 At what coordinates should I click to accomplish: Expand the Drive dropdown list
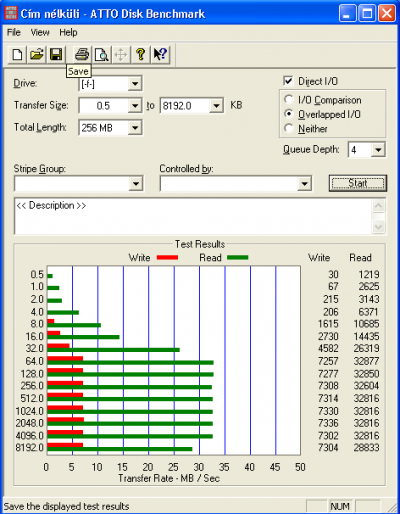(135, 84)
